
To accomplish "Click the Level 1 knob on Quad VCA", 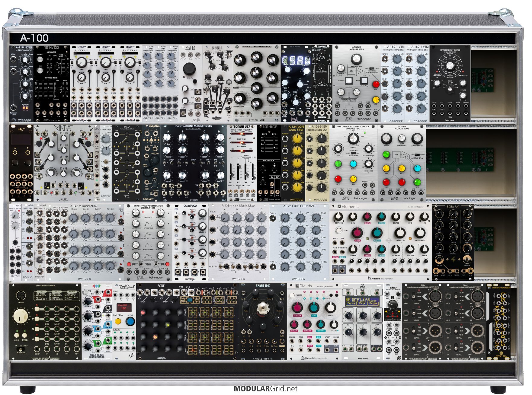I will click(202, 213).
